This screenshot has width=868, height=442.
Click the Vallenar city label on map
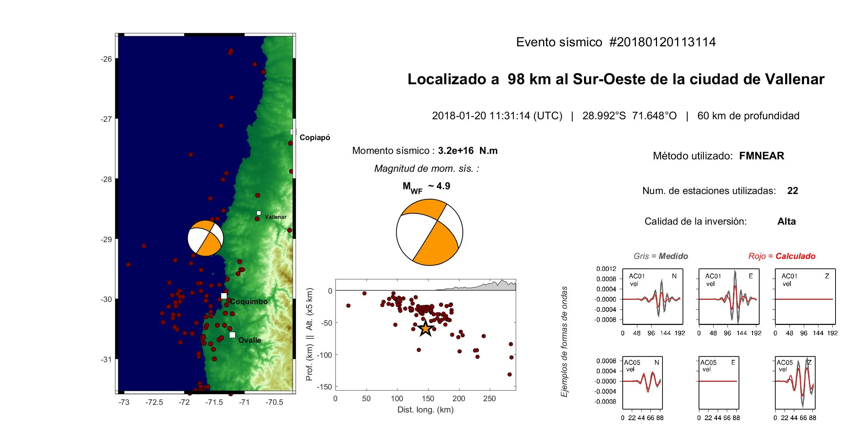click(x=276, y=217)
